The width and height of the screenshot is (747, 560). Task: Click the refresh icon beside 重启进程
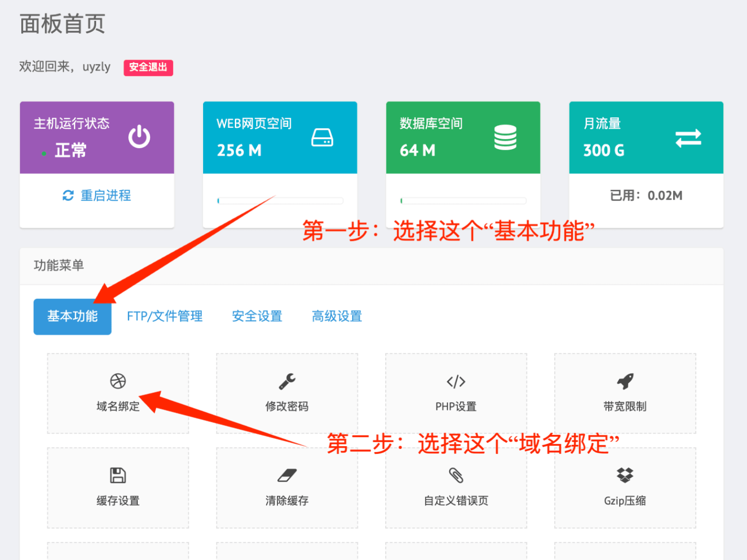point(67,196)
